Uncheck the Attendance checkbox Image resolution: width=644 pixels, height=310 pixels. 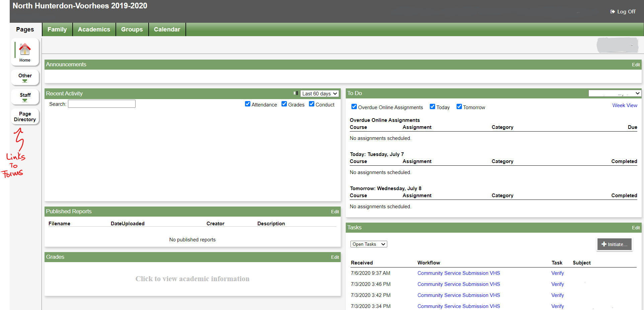tap(248, 104)
